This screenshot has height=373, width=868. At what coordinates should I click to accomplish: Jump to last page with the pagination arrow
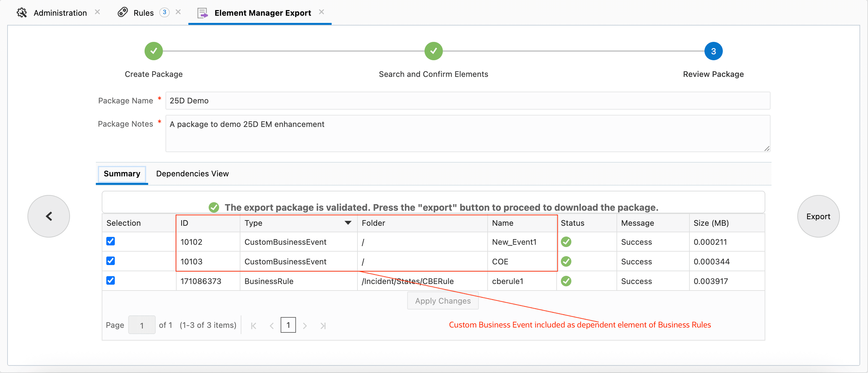[323, 326]
